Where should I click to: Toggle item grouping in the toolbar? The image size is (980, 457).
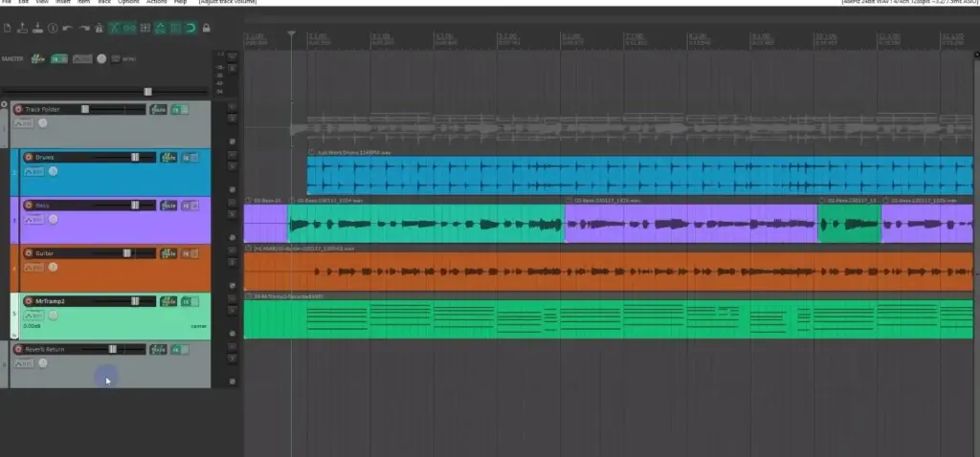pyautogui.click(x=129, y=28)
